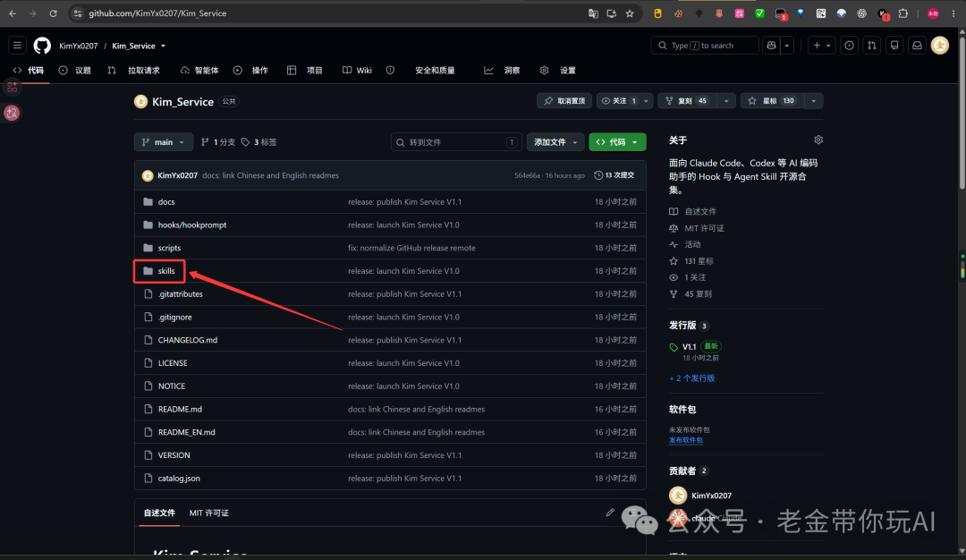Screen dimensions: 966x560
Task: Open the 3 tags link
Action: [x=258, y=142]
